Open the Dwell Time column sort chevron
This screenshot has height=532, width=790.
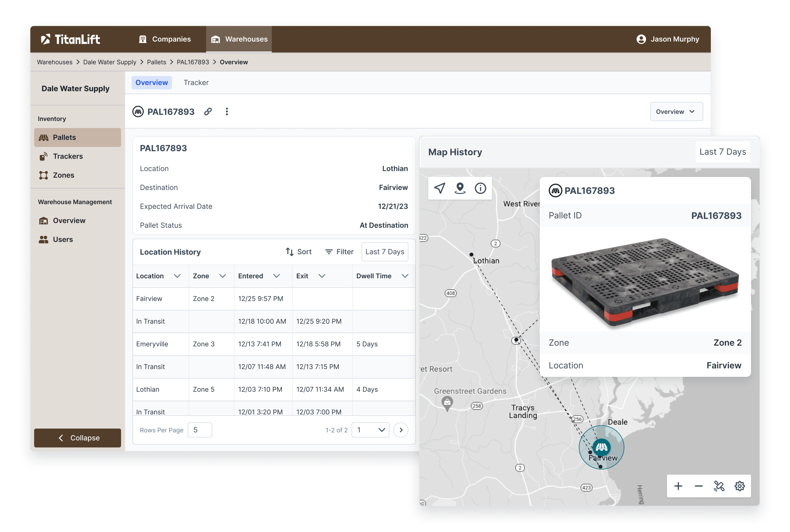tap(405, 276)
